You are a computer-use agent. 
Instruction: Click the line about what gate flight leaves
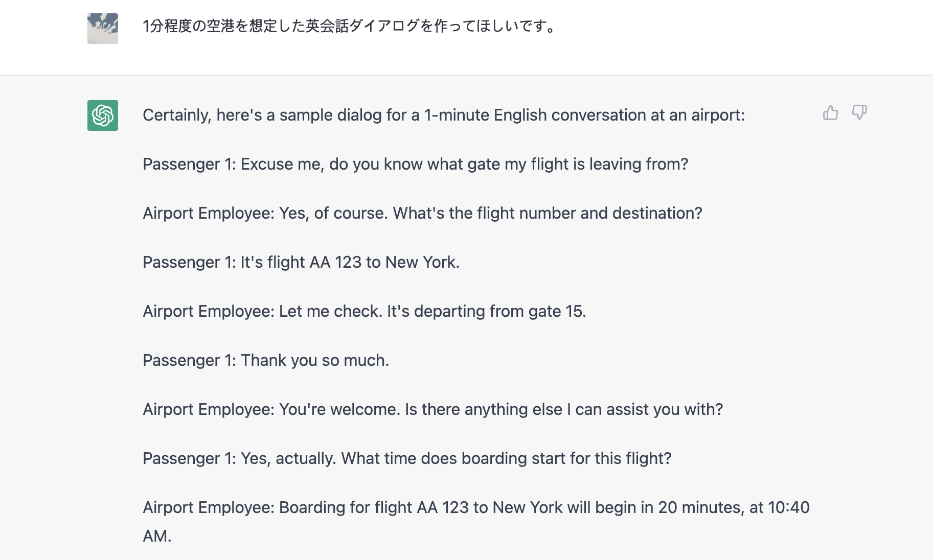[x=415, y=164]
